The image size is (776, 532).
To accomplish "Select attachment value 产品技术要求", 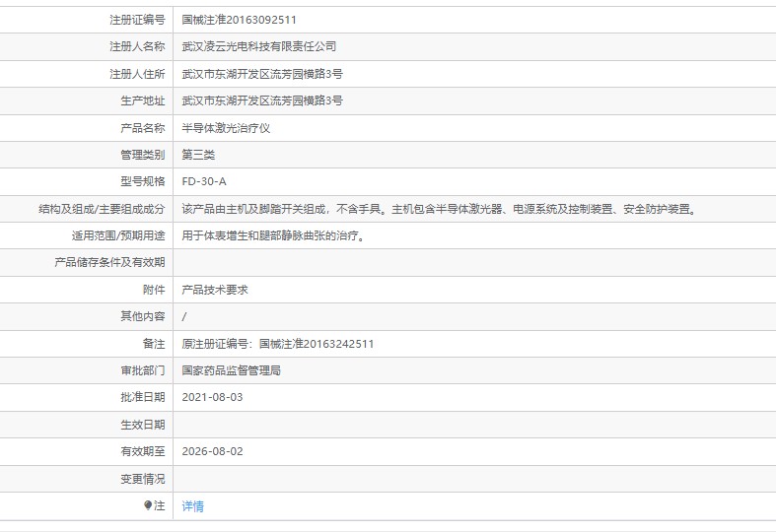I will click(x=215, y=290).
